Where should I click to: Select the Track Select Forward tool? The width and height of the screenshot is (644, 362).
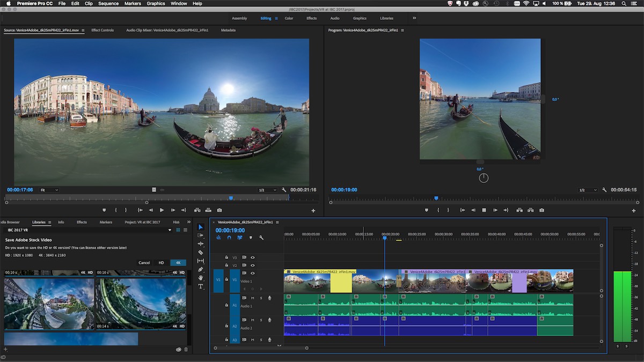[201, 235]
